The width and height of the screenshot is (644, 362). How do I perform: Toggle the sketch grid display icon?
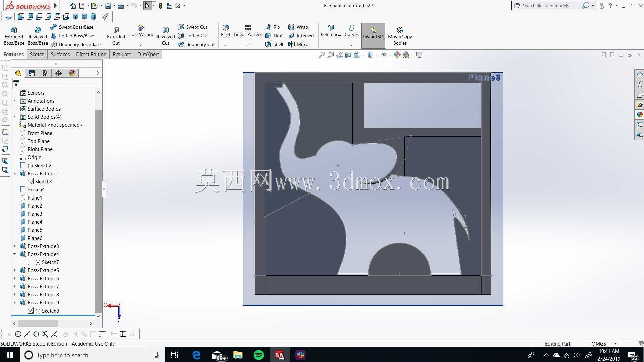(123, 334)
